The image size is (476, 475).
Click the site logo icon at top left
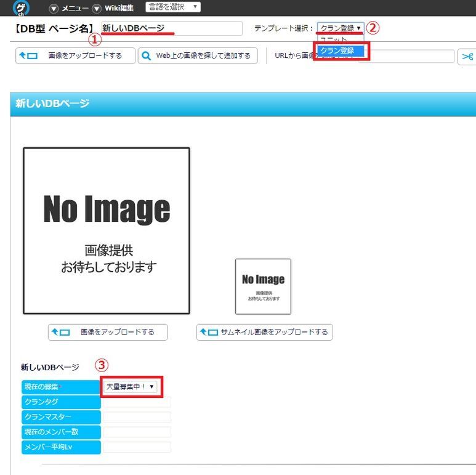click(21, 8)
